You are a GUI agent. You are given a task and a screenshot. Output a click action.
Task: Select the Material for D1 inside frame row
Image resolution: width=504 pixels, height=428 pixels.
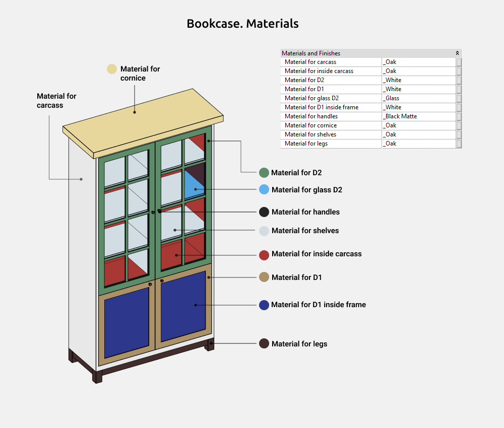click(x=371, y=107)
